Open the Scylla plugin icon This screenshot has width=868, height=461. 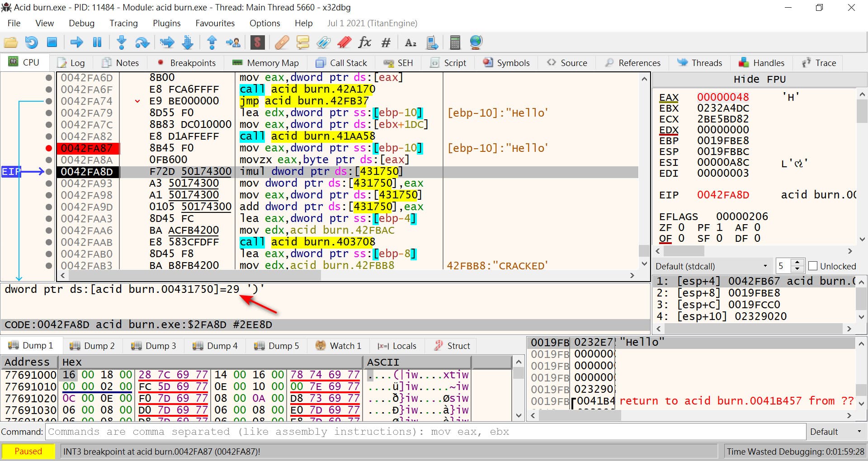(257, 42)
